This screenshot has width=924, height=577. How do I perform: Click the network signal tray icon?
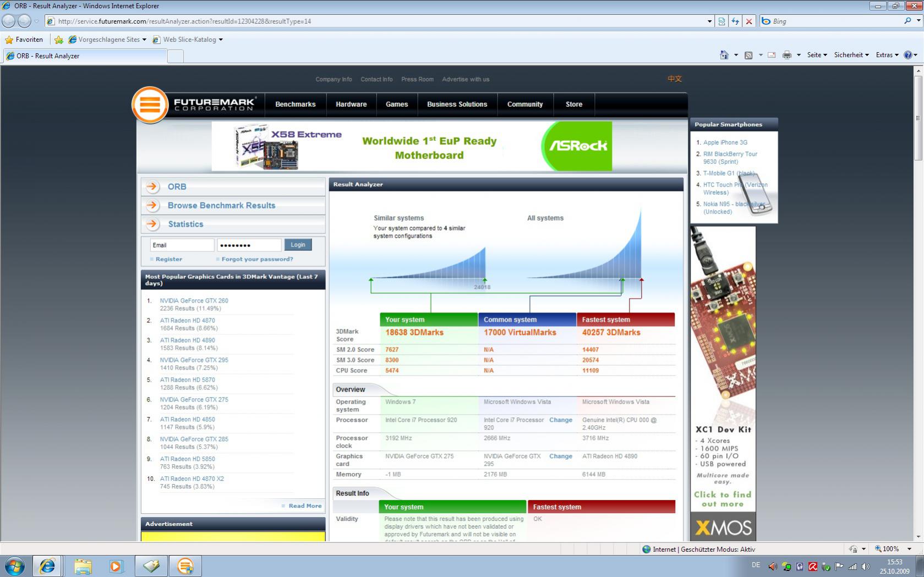tap(852, 566)
